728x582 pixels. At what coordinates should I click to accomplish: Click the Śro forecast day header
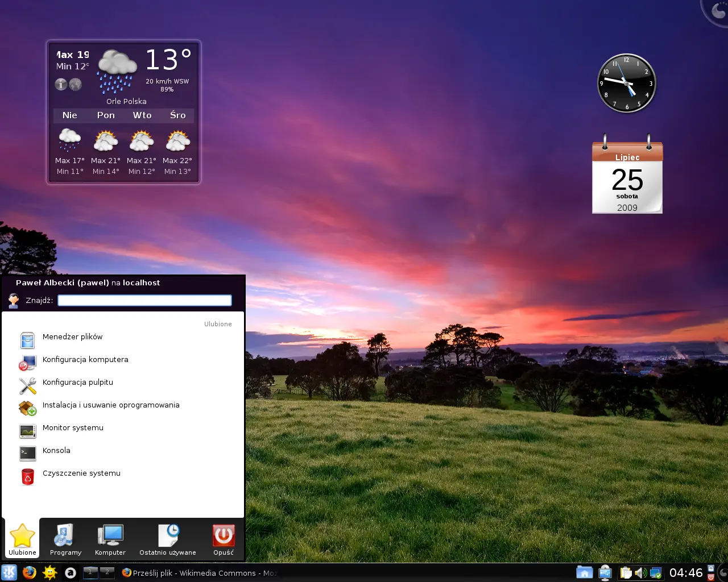click(x=178, y=115)
